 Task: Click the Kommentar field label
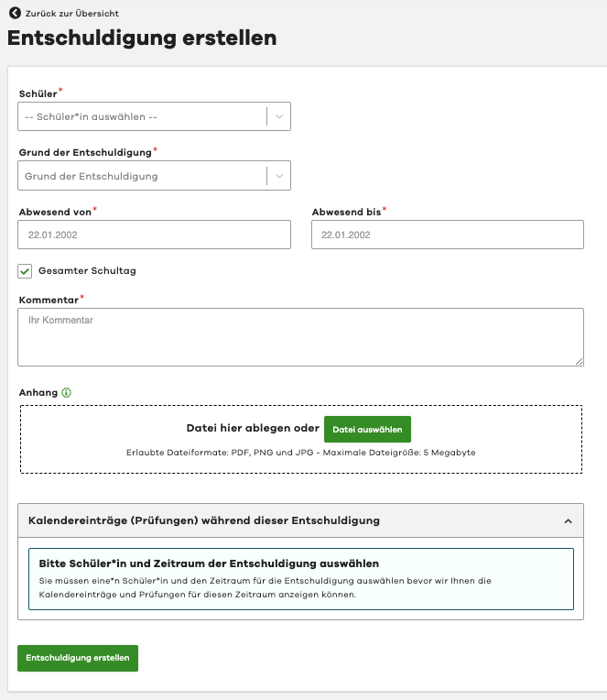49,299
